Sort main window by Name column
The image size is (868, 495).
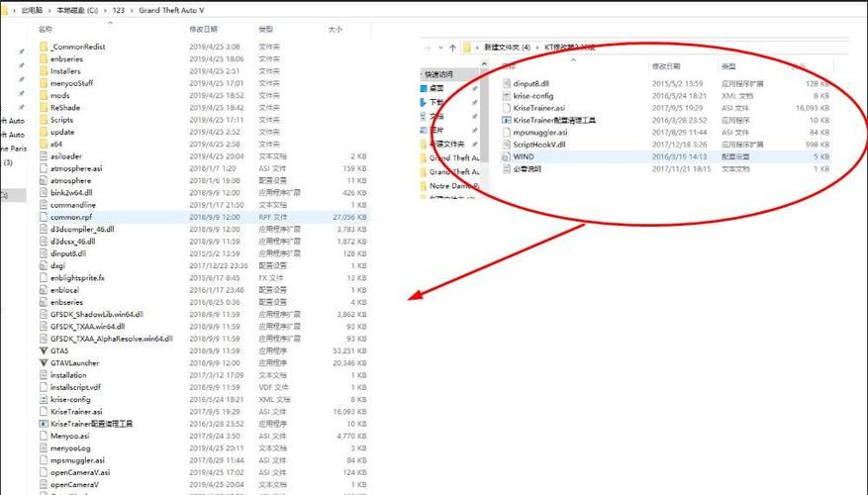coord(46,29)
